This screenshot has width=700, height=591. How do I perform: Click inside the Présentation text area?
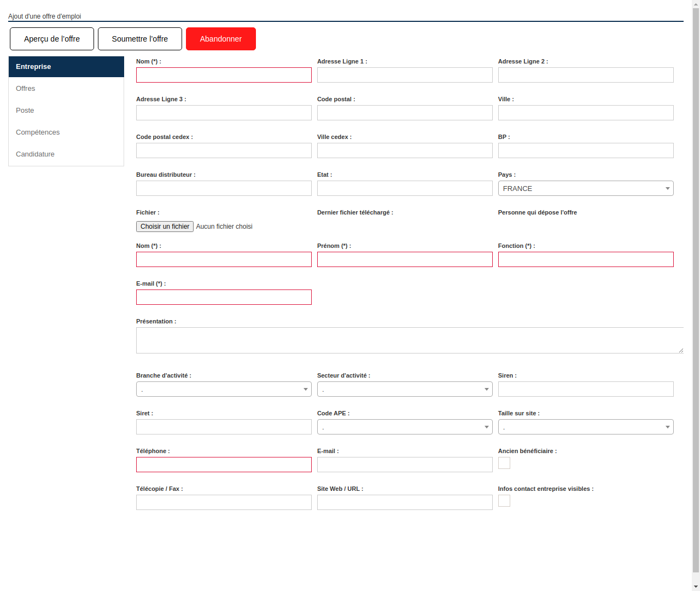click(409, 339)
